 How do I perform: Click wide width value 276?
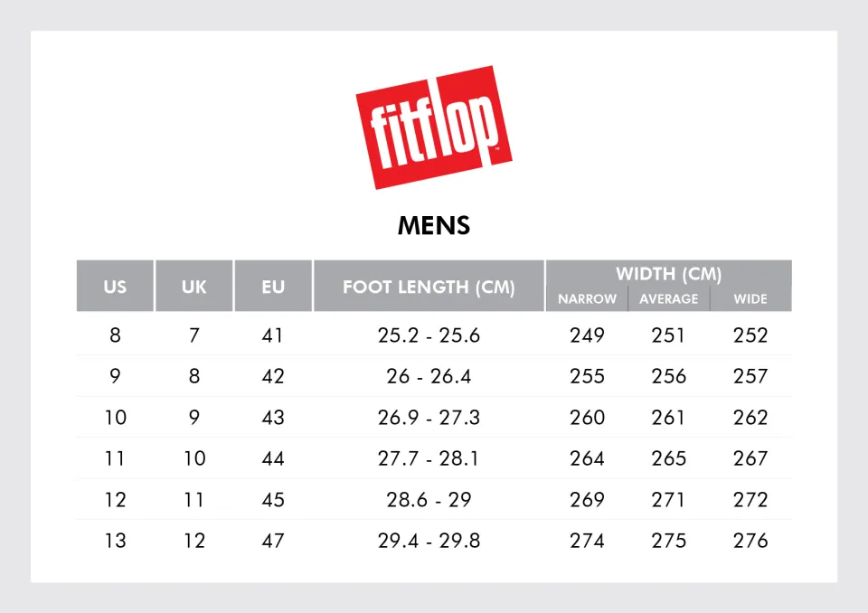tap(750, 541)
